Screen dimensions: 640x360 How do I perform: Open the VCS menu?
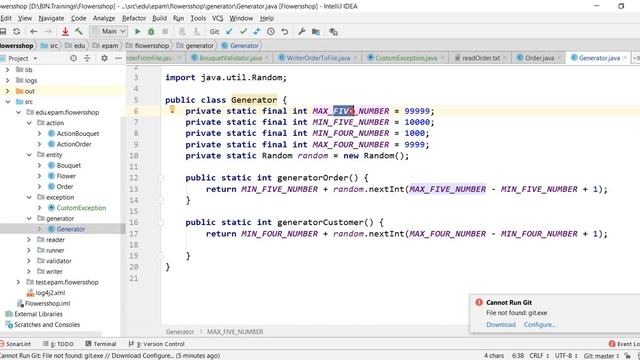[x=217, y=18]
